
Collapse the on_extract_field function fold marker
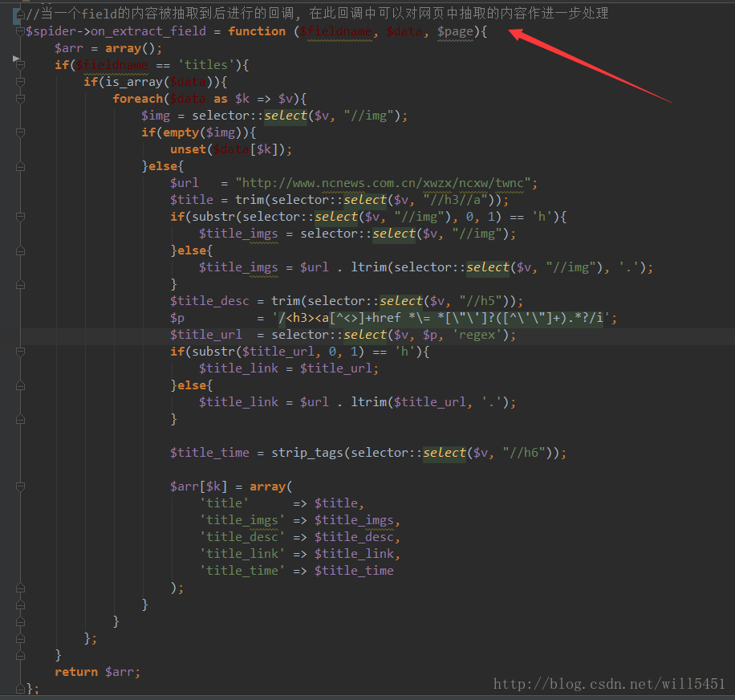(20, 31)
